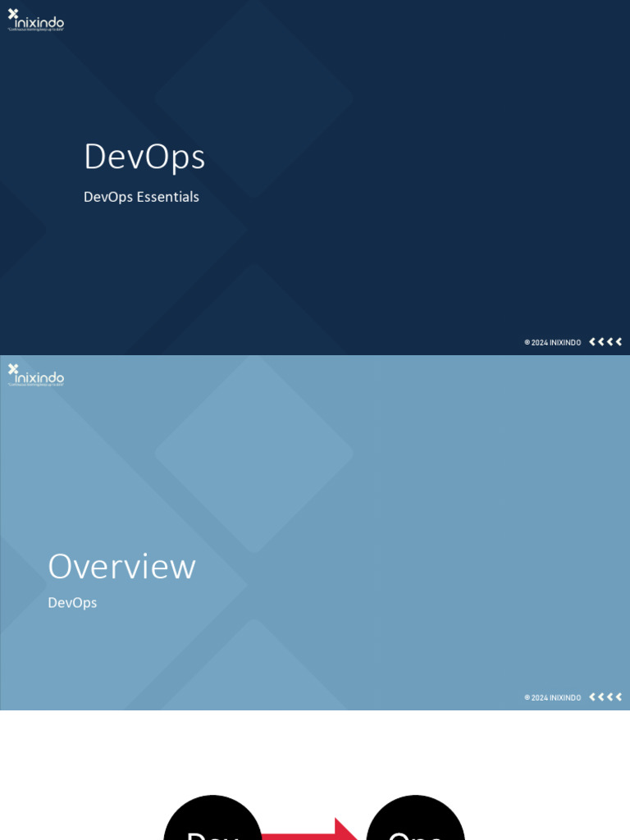630x840 pixels.
Task: Click the © 2024 INIXINDO text on first slide
Action: [553, 343]
